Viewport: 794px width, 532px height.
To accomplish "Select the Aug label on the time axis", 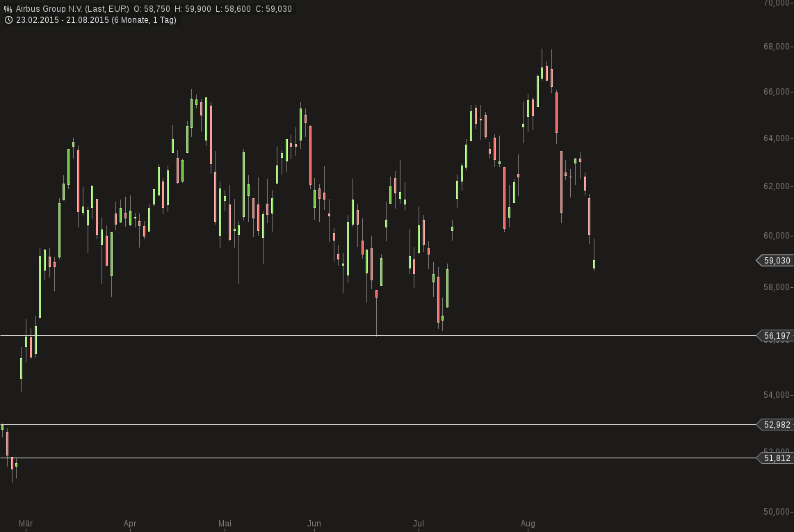I will [528, 524].
